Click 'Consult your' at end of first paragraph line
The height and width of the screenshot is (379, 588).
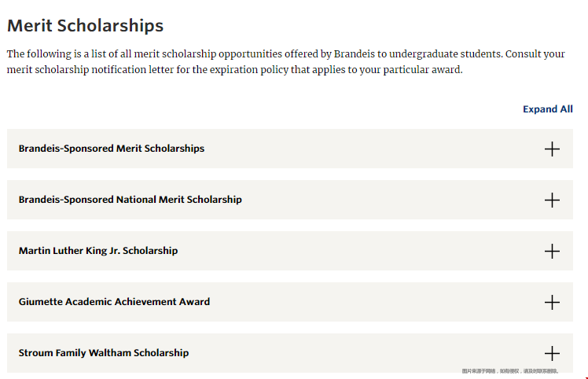[x=535, y=54]
